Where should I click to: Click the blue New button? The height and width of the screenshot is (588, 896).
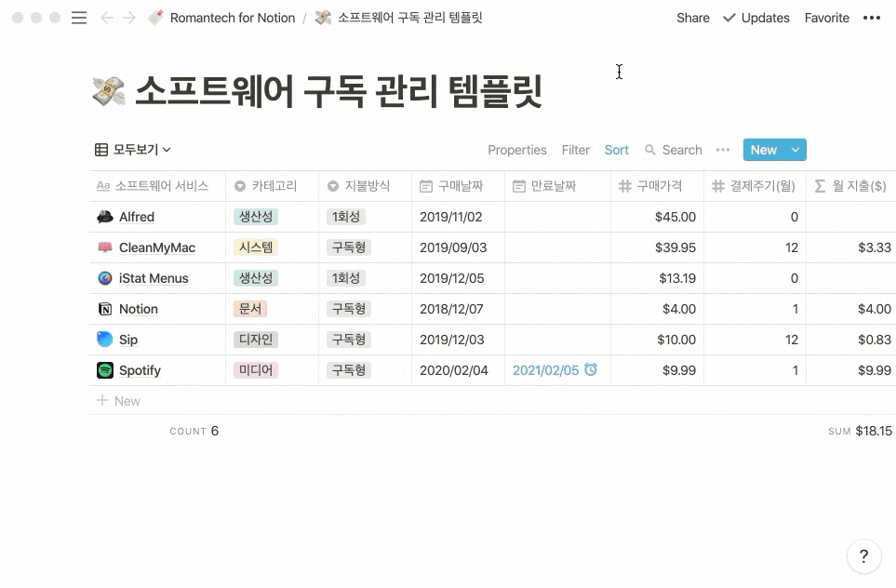764,150
